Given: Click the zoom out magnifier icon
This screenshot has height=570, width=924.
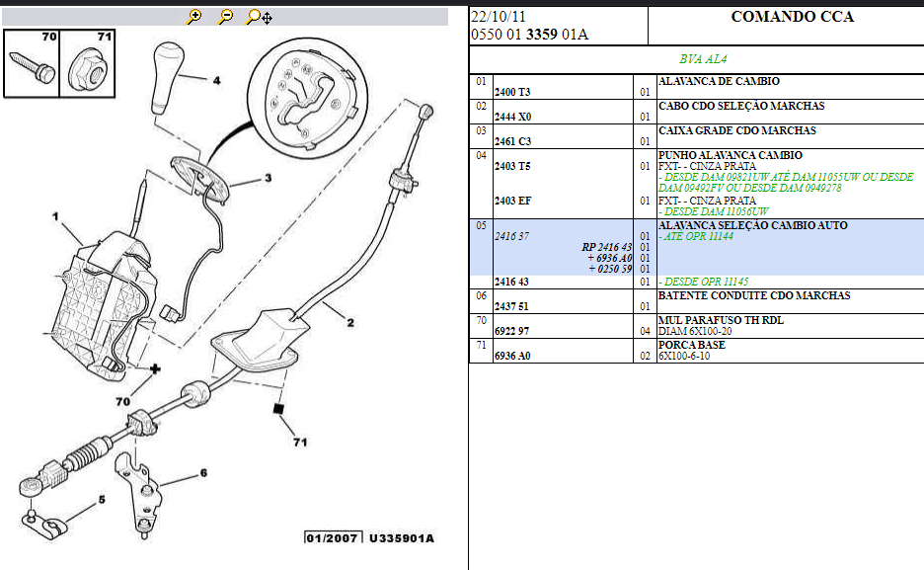Looking at the screenshot, I should [x=226, y=16].
